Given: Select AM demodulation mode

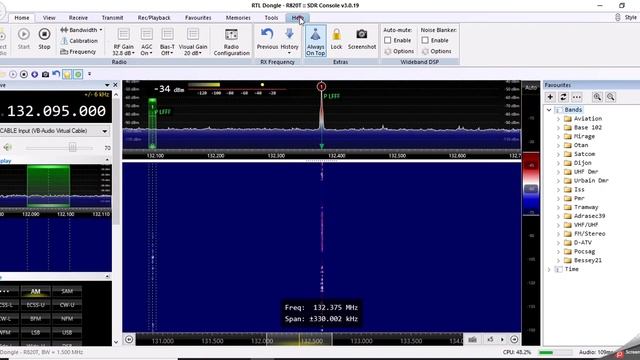Looking at the screenshot, I should click(36, 291).
